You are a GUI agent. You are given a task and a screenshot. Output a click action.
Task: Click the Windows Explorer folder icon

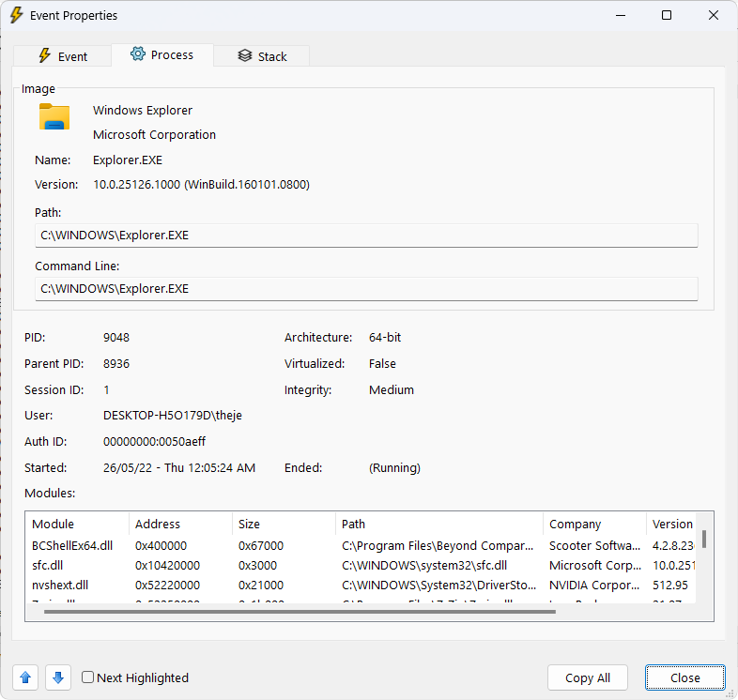point(54,116)
